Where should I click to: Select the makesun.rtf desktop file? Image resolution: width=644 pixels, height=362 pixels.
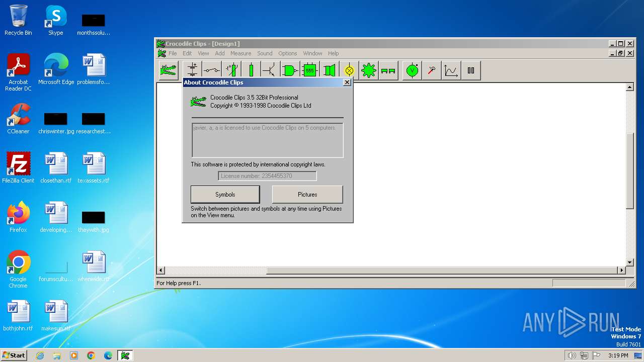click(56, 316)
